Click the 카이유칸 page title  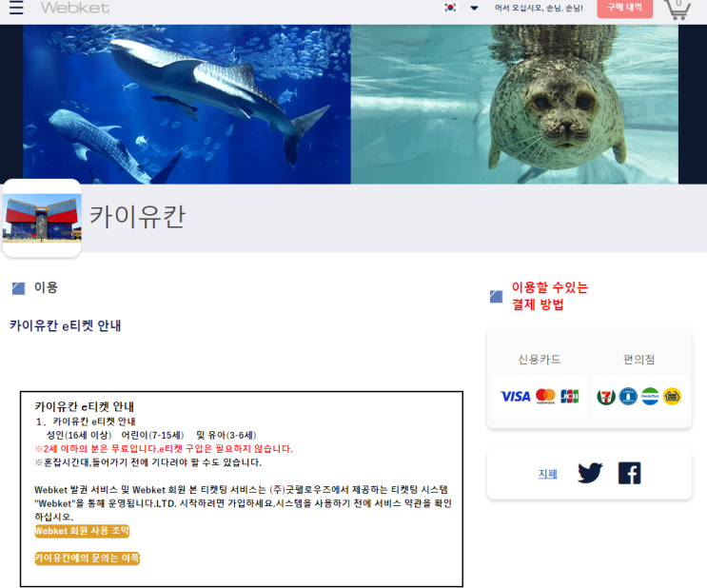tap(137, 216)
